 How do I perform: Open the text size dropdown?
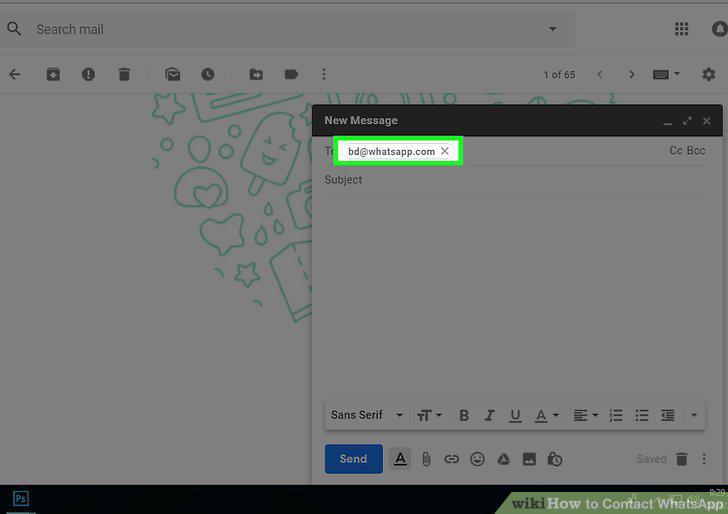pyautogui.click(x=429, y=415)
